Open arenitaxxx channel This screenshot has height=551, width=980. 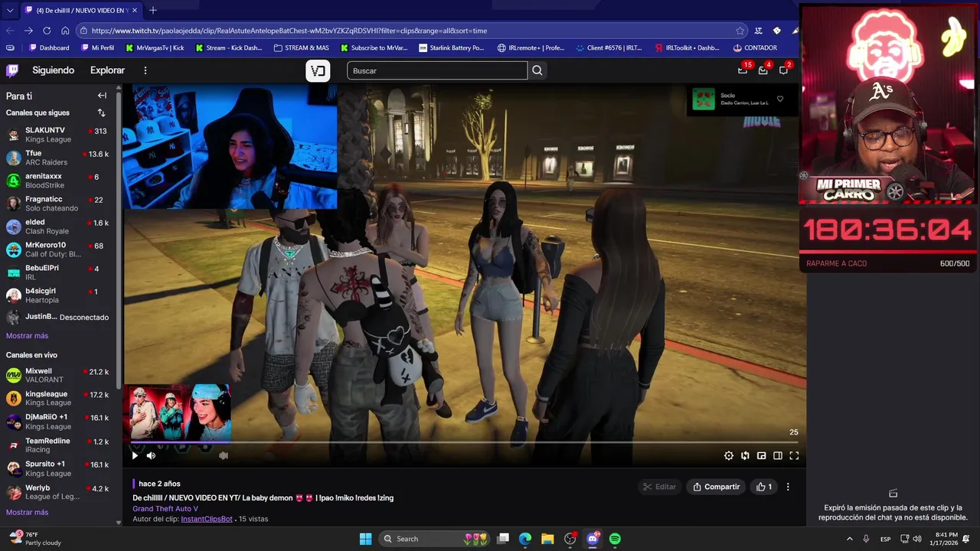(x=58, y=181)
